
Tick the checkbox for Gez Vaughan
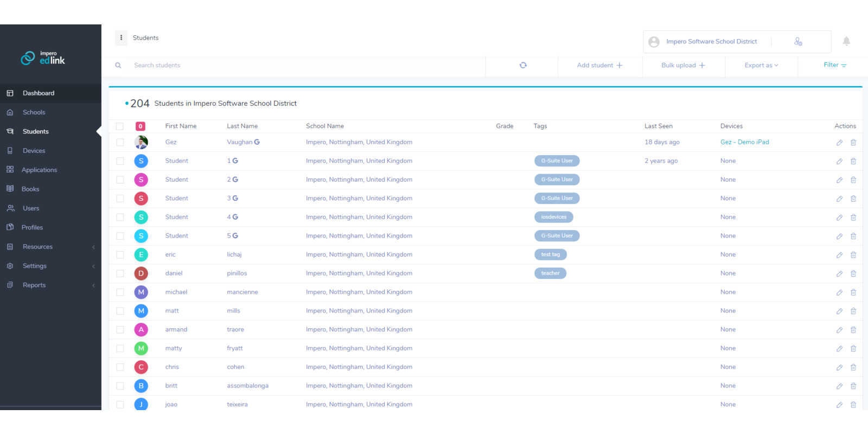120,142
